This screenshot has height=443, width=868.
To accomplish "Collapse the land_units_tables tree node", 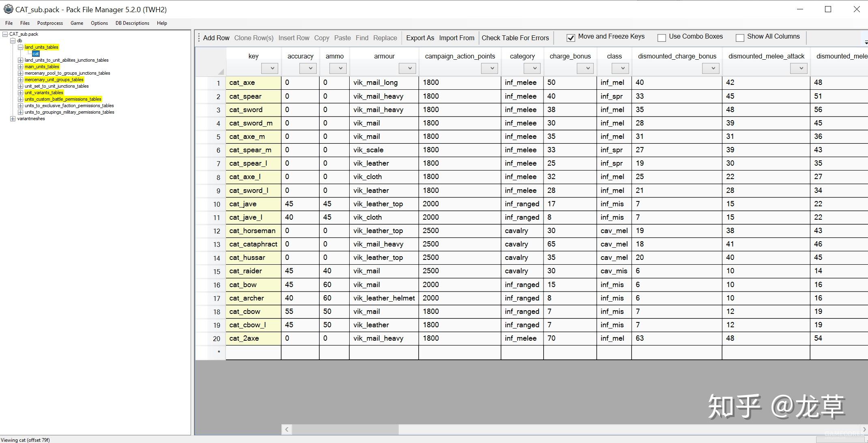I will [x=20, y=47].
